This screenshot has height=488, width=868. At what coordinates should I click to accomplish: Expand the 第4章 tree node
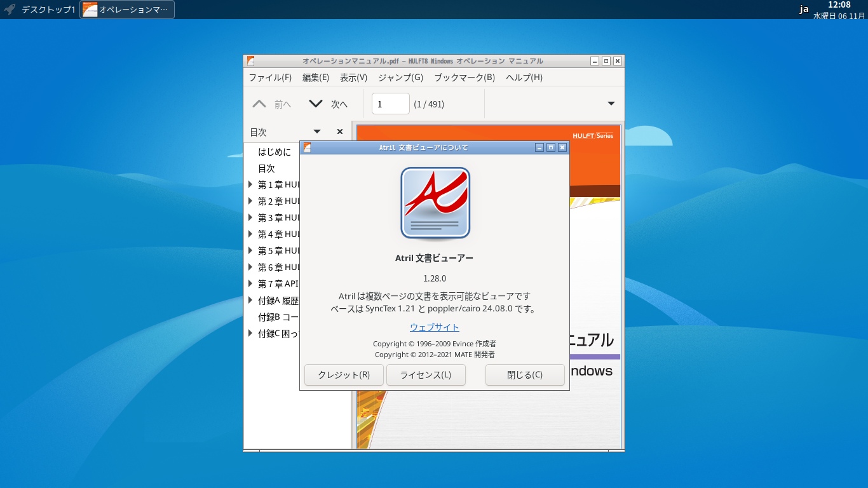click(x=250, y=234)
